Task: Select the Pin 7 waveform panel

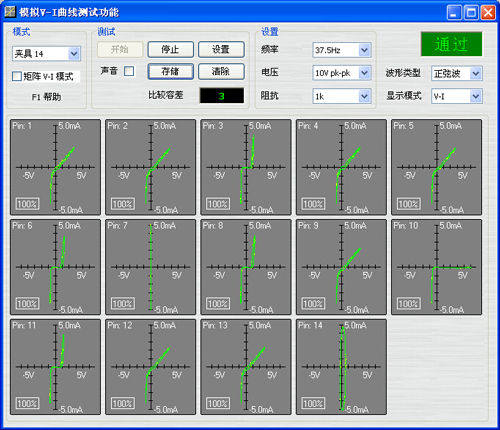Action: [151, 267]
